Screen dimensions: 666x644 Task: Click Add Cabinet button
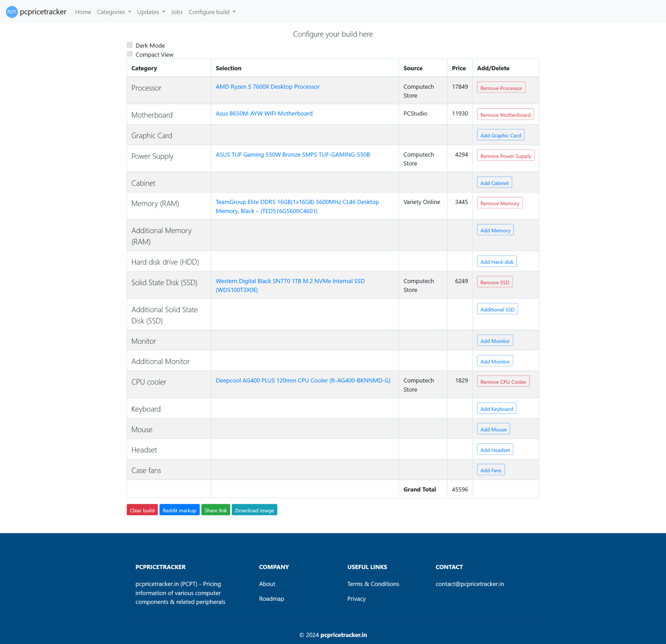pyautogui.click(x=495, y=182)
